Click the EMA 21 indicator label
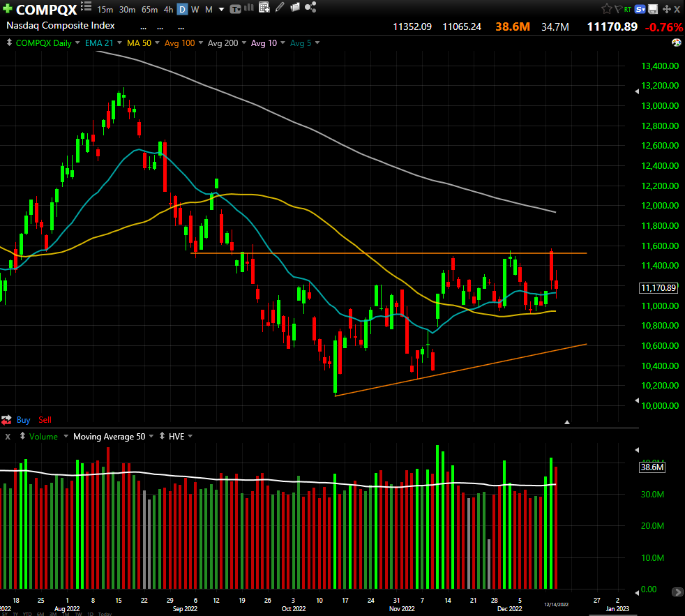685x616 pixels. pyautogui.click(x=99, y=43)
